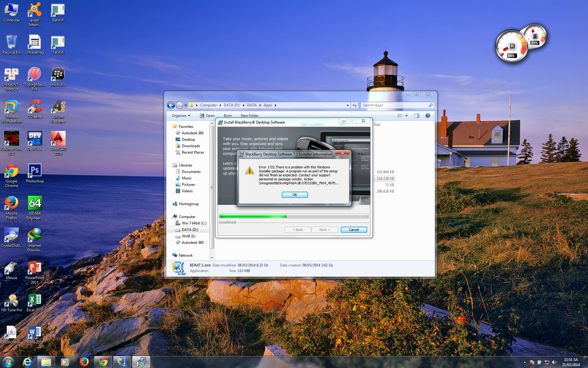
Task: Click Burn in the Explorer toolbar
Action: tap(228, 116)
